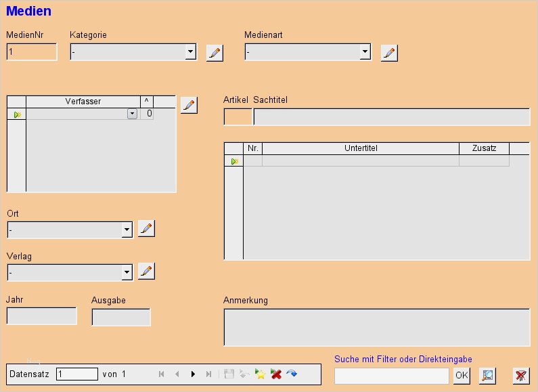Click the ^ column header in Verfasser table
538x392 pixels.
pyautogui.click(x=146, y=102)
